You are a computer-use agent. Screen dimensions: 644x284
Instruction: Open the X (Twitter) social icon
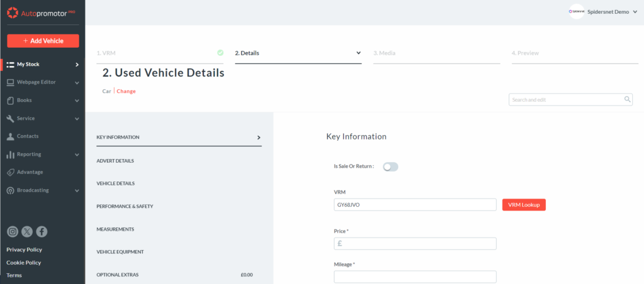click(x=27, y=231)
